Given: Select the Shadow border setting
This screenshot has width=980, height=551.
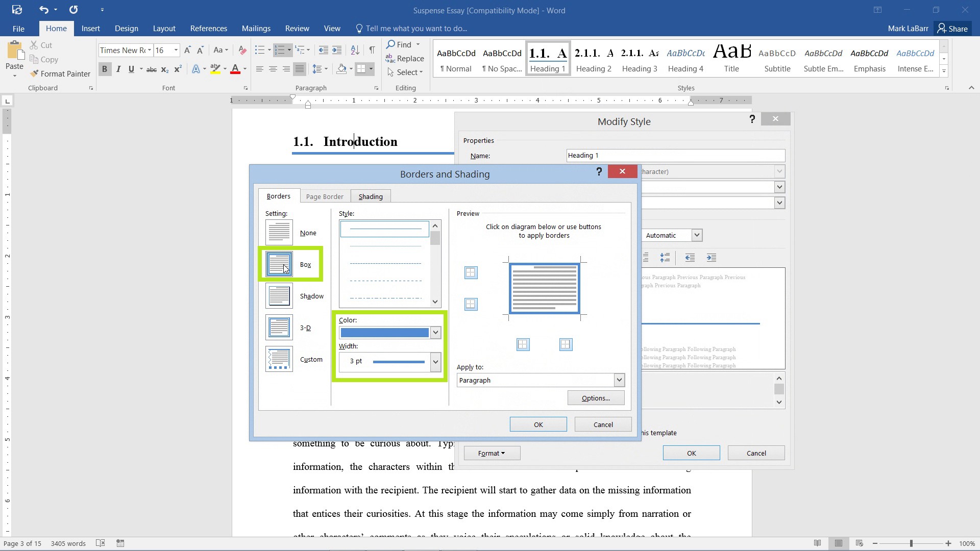Looking at the screenshot, I should tap(279, 296).
